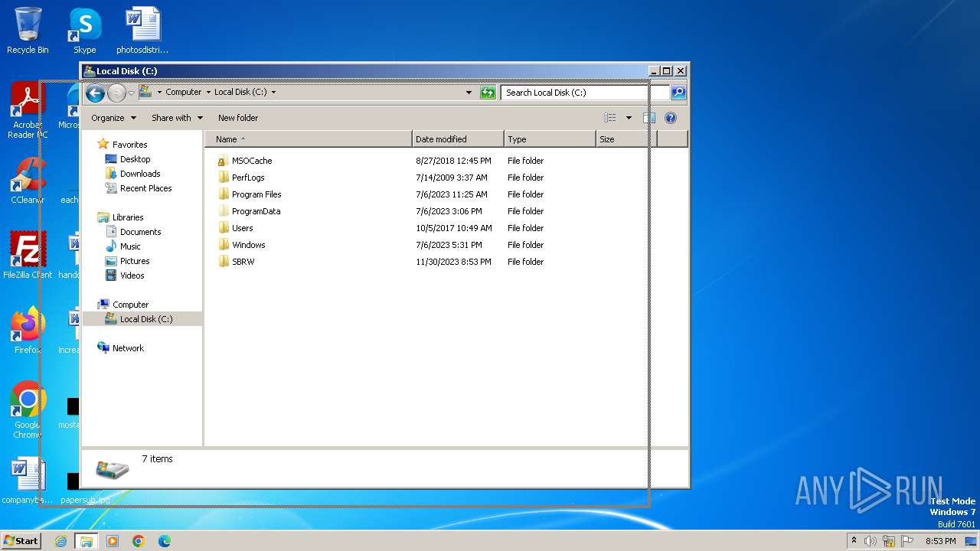Open Pictures library
Image resolution: width=980 pixels, height=551 pixels.
(x=134, y=261)
